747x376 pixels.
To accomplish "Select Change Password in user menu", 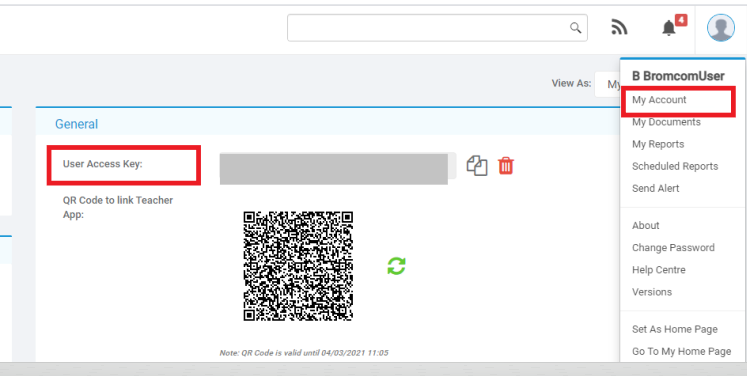I will pyautogui.click(x=673, y=248).
